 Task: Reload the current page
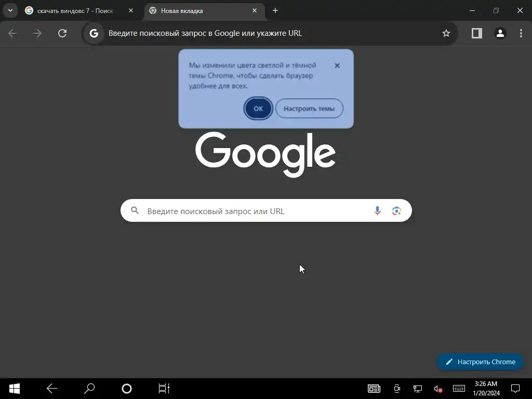click(x=62, y=33)
